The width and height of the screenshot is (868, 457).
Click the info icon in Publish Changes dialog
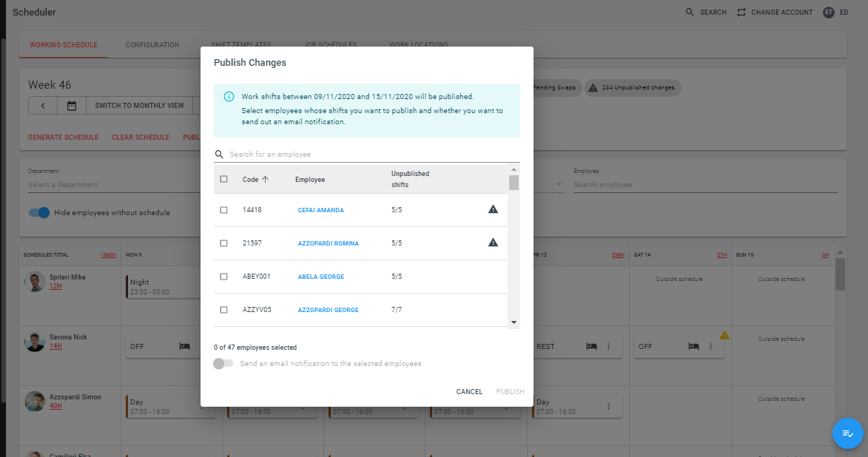click(x=229, y=96)
